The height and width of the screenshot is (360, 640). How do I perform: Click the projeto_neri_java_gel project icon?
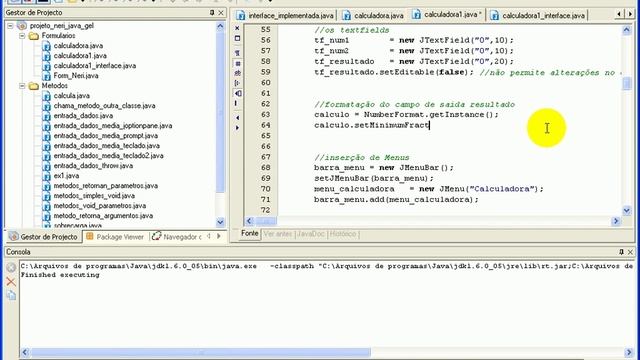(22, 26)
